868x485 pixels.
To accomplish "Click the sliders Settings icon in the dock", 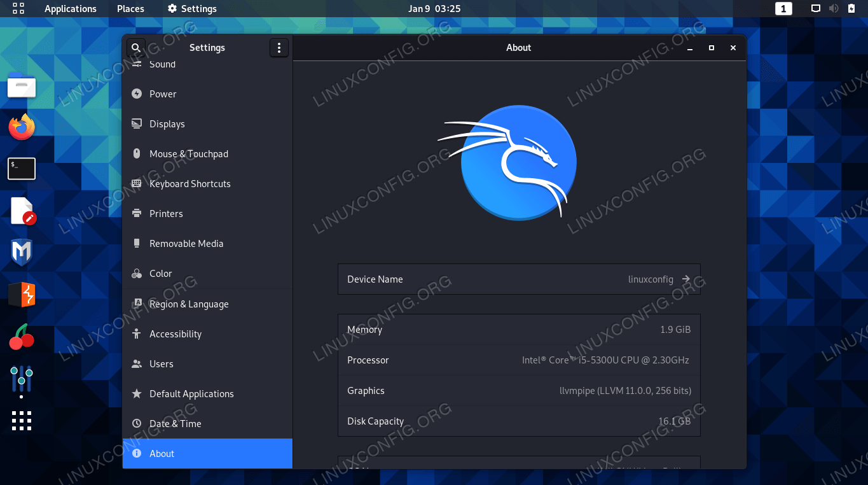I will tap(22, 379).
